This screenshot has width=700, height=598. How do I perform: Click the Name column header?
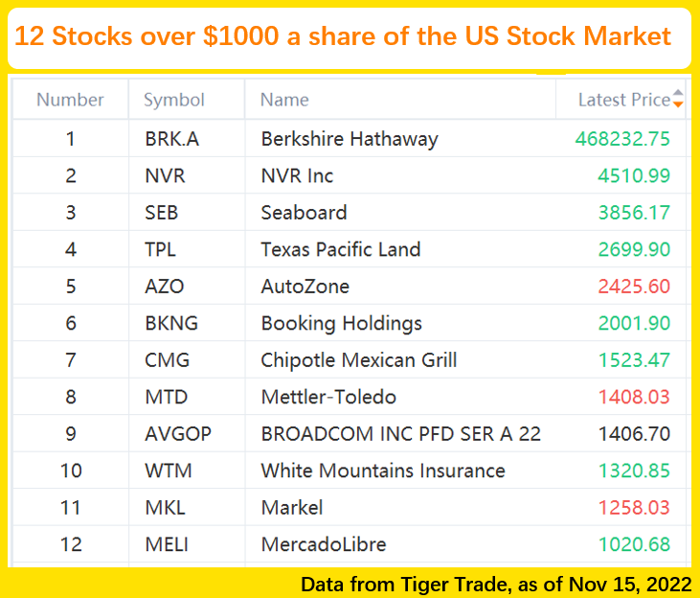(284, 100)
